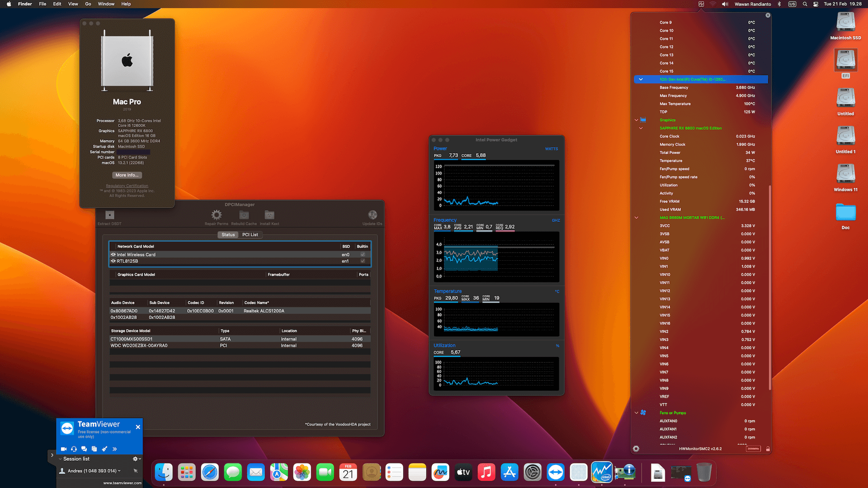Open www.teamviewer.com link
Image resolution: width=868 pixels, height=488 pixels.
coord(122,483)
